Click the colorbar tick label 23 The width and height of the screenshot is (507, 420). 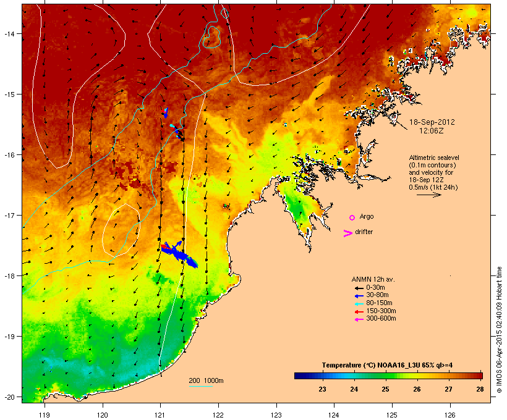322,389
